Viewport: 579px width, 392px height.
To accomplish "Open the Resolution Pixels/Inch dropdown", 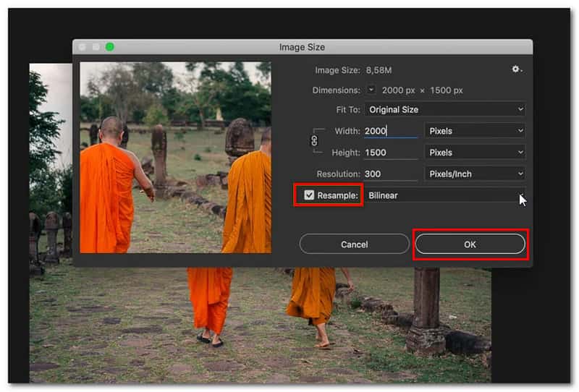I will coord(476,174).
